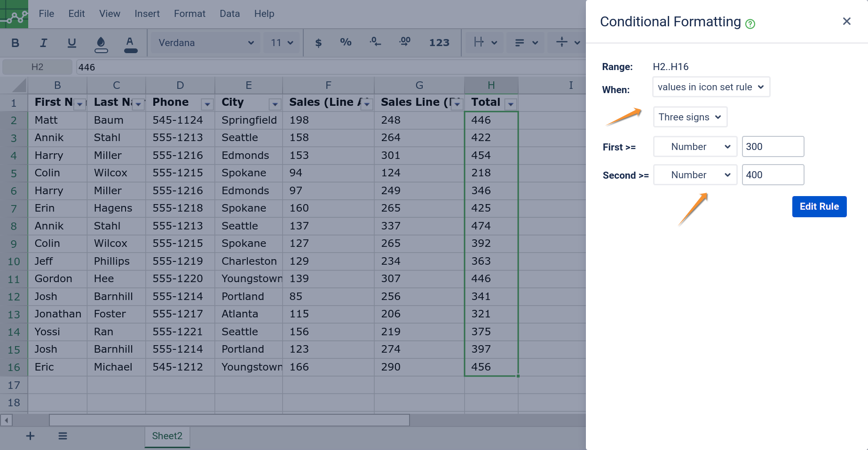Open the 123 number format option
Viewport: 868px width, 450px height.
[439, 43]
